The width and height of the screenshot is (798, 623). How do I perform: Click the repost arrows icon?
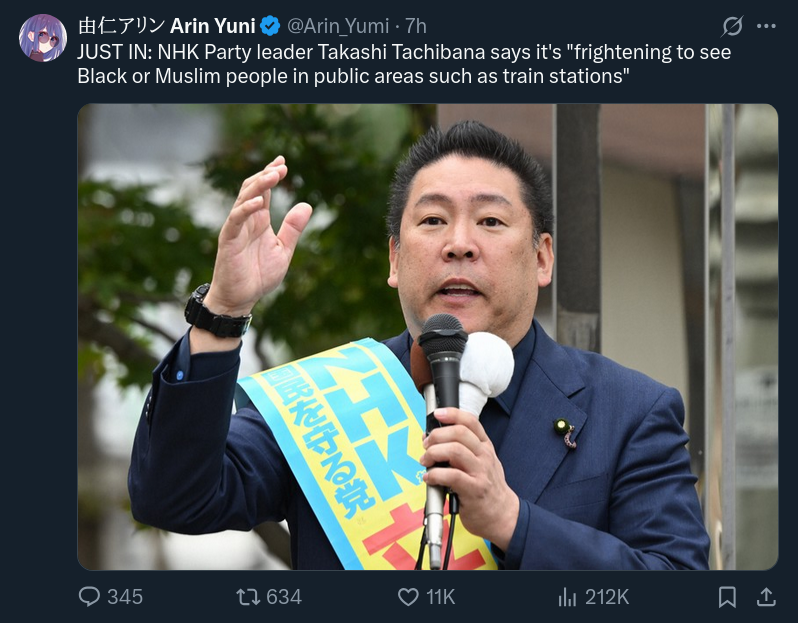click(x=248, y=597)
